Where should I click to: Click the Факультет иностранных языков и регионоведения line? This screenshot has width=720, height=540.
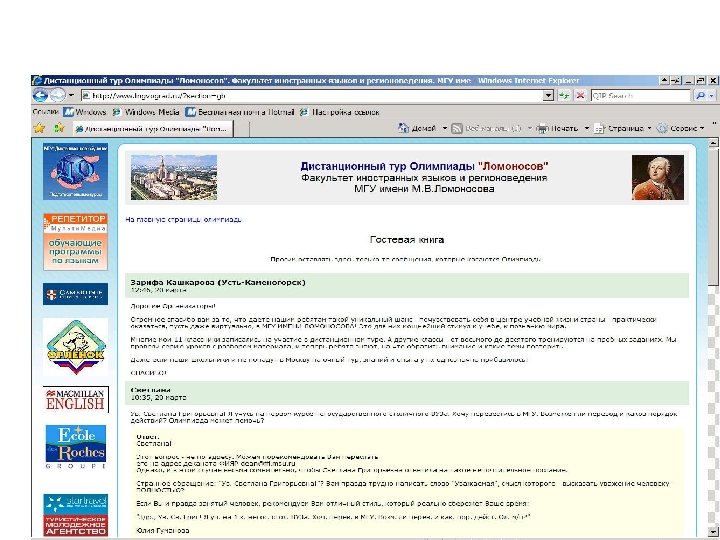pyautogui.click(x=424, y=178)
